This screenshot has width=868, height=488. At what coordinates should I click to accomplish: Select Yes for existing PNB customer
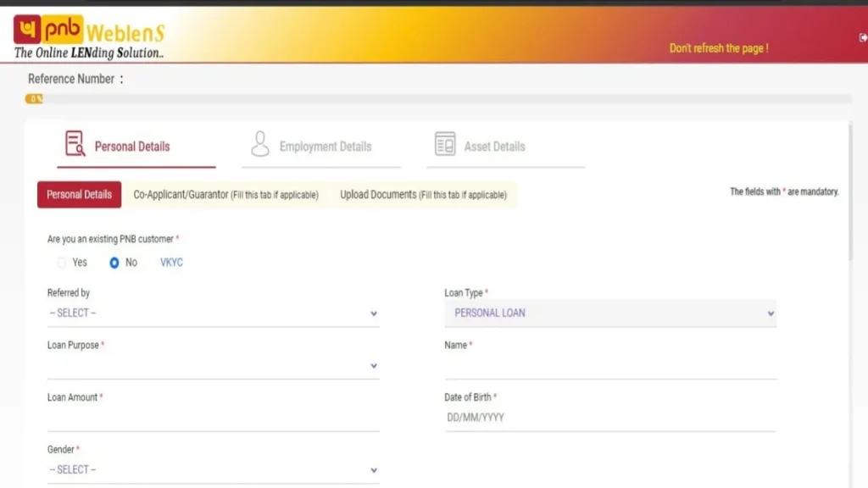pos(62,263)
